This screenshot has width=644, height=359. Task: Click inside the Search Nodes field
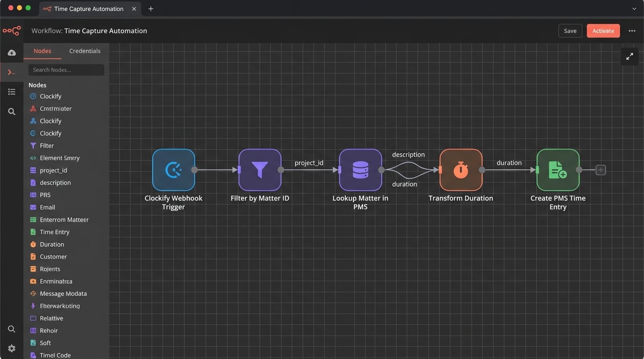click(x=66, y=70)
